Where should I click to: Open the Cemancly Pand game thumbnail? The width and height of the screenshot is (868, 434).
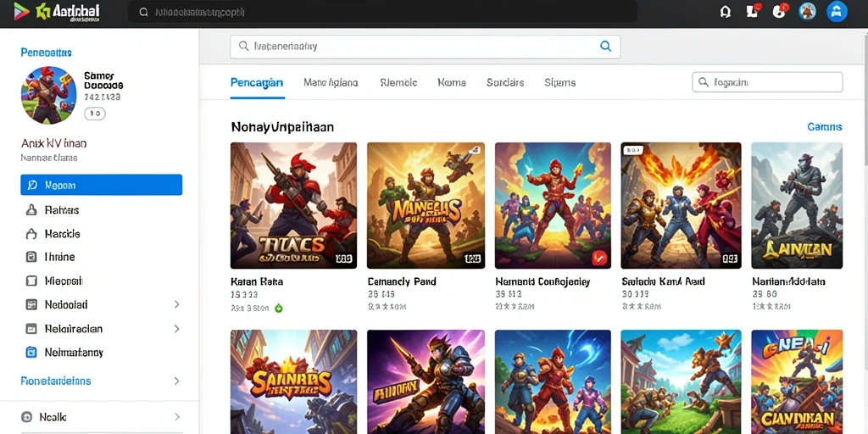pyautogui.click(x=426, y=205)
